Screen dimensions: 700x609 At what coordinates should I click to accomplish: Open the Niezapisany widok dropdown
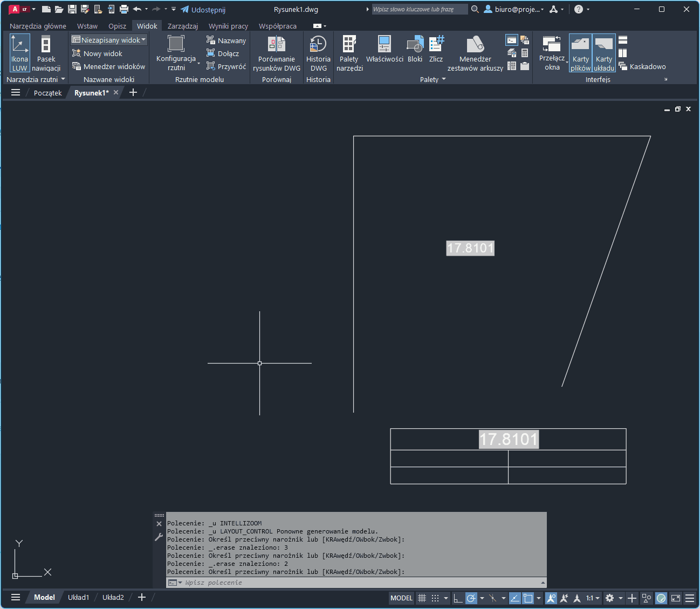pyautogui.click(x=109, y=40)
